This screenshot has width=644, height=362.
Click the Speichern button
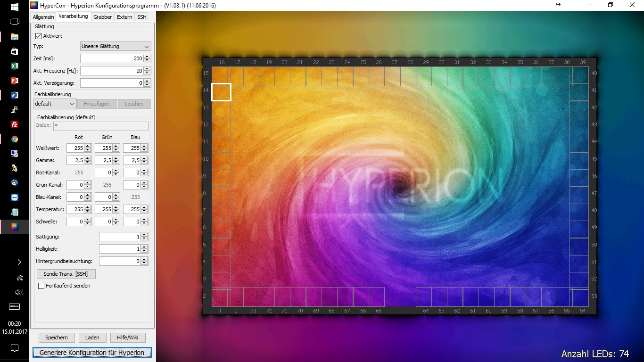(x=57, y=337)
